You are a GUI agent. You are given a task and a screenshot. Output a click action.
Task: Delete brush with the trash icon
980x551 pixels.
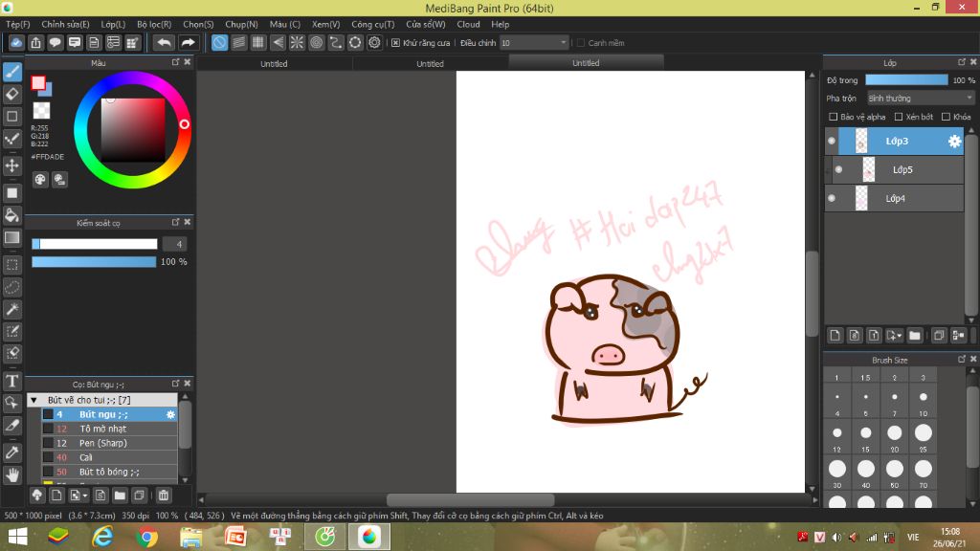coord(163,496)
